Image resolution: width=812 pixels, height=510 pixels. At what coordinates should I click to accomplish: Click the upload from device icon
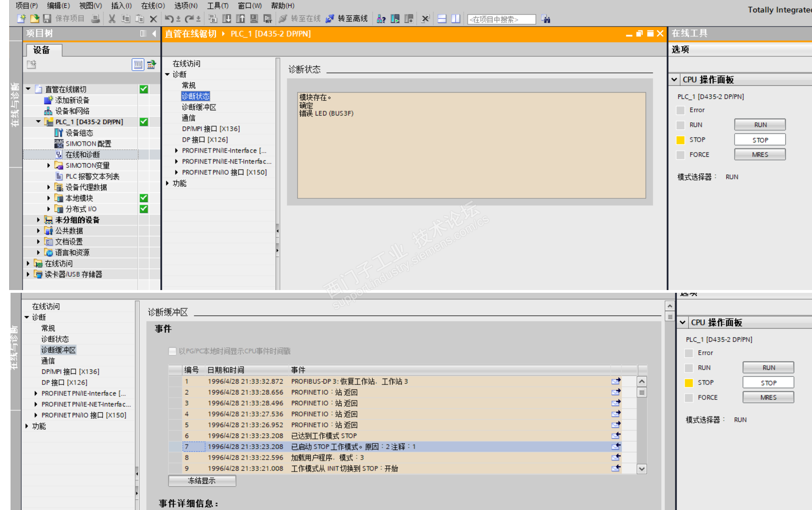(x=240, y=19)
